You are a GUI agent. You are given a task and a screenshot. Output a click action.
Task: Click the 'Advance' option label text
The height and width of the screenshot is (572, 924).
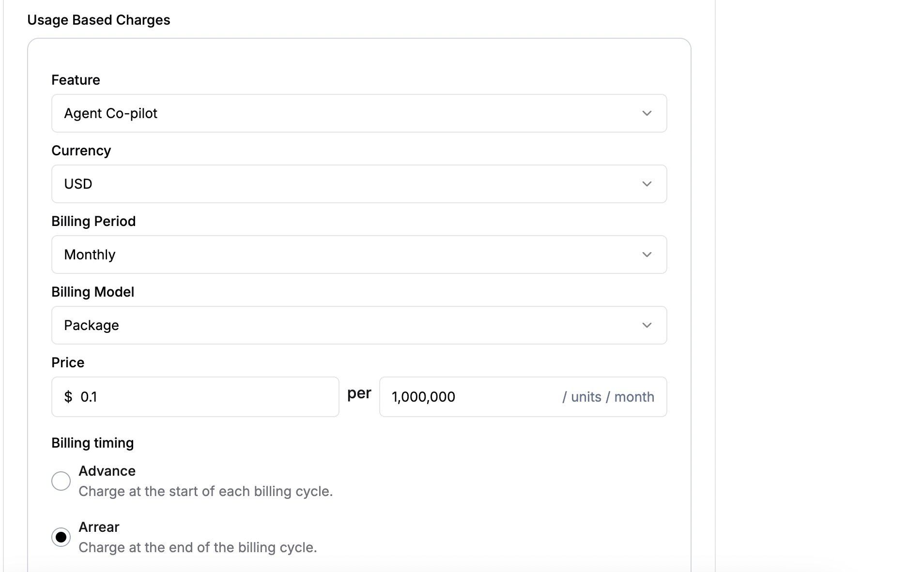107,471
